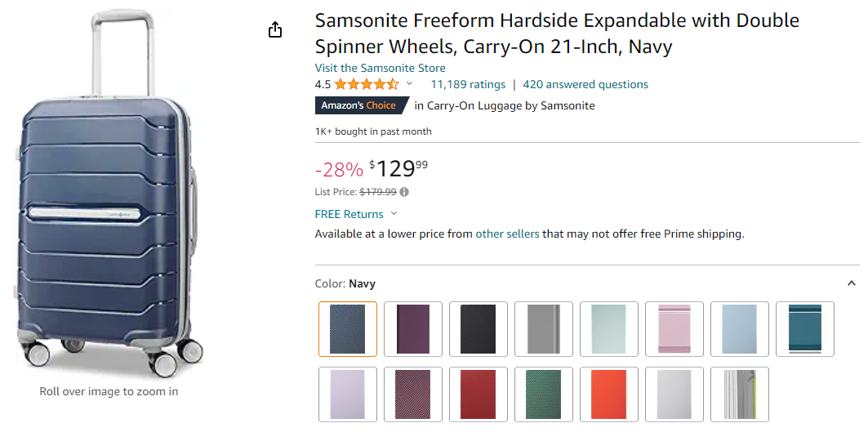Click the List Price info icon
This screenshot has height=432, width=868.
coord(404,192)
